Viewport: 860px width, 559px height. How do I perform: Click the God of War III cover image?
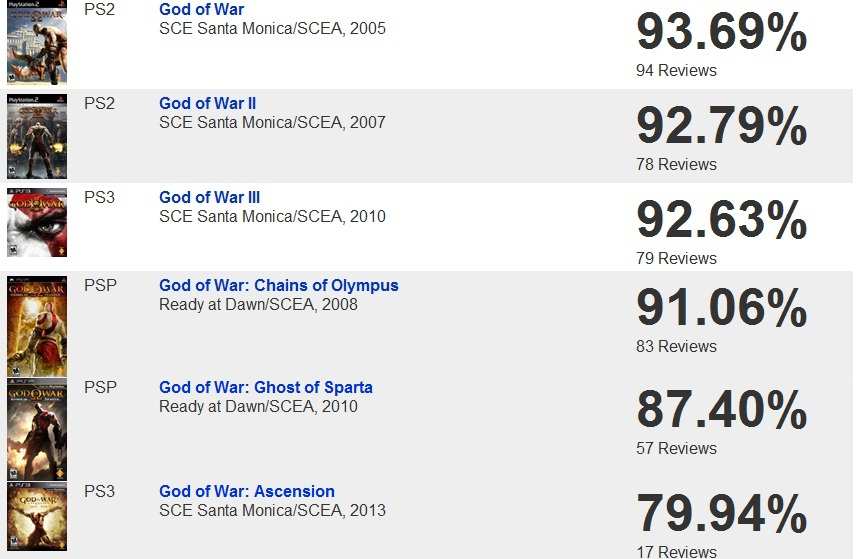tap(37, 223)
